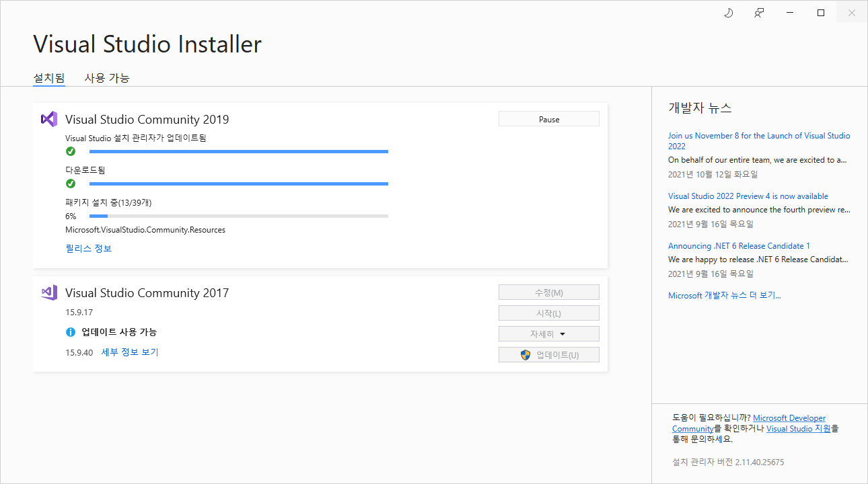Open the Visual Studio 지원 link
This screenshot has height=484, width=868.
[x=799, y=429]
